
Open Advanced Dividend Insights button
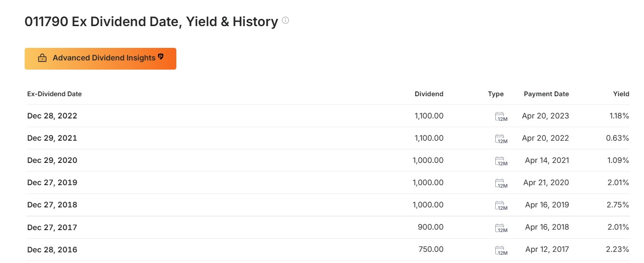[x=100, y=58]
